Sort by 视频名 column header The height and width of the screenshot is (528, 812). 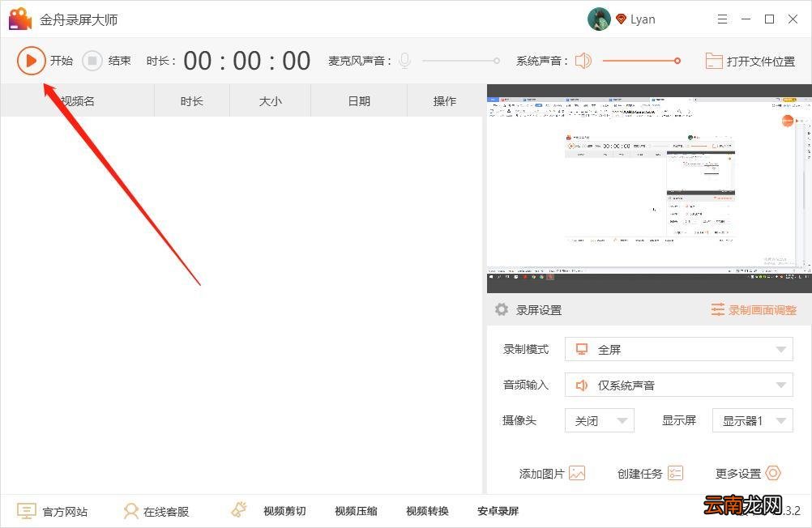(x=78, y=101)
